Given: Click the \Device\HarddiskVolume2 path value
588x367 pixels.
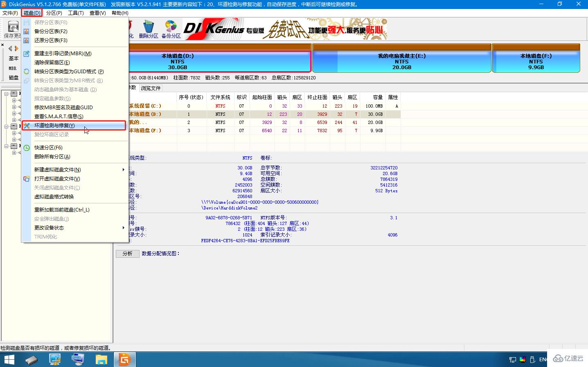Looking at the screenshot, I should [230, 208].
